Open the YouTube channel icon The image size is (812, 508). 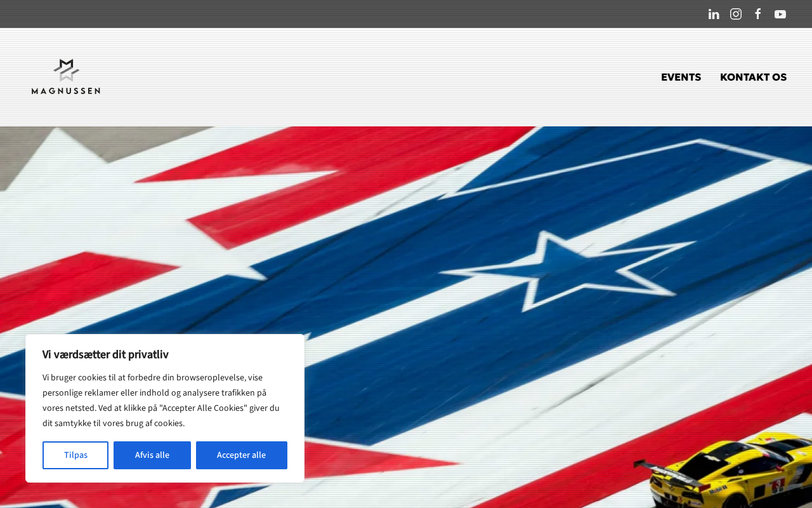point(780,14)
